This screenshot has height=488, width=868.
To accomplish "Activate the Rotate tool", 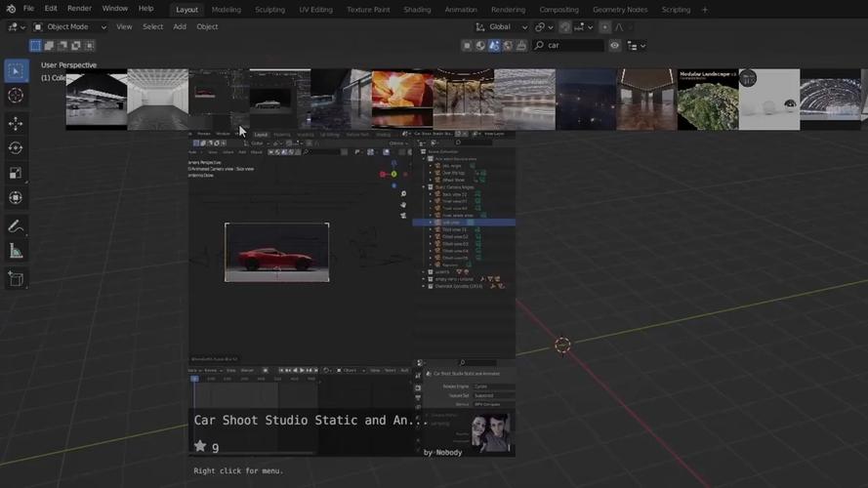I will (16, 148).
